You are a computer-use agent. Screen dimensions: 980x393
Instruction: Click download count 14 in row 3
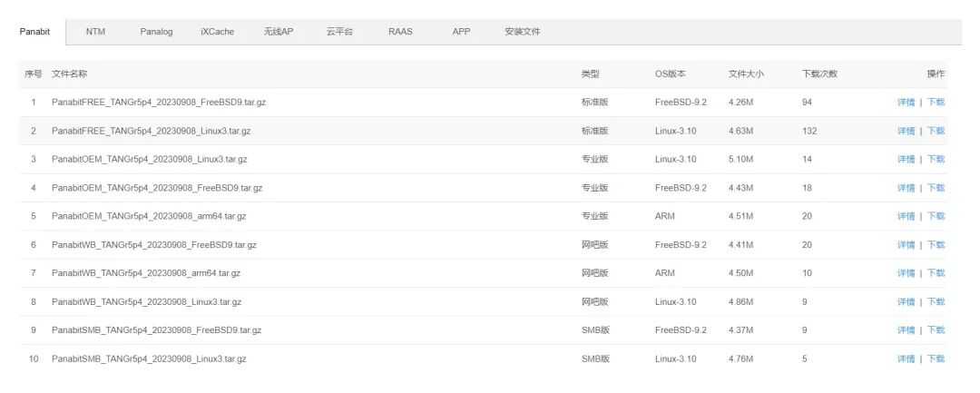tap(807, 160)
